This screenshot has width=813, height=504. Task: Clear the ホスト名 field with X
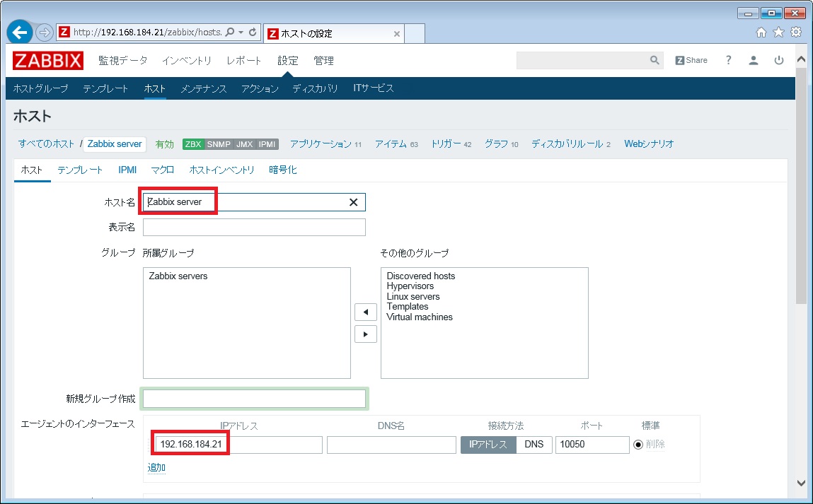click(354, 202)
